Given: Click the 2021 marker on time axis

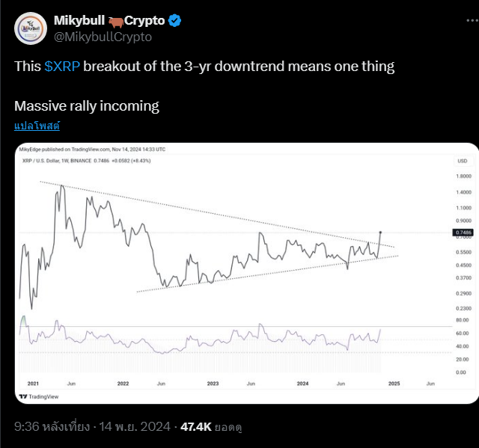Looking at the screenshot, I should (33, 383).
